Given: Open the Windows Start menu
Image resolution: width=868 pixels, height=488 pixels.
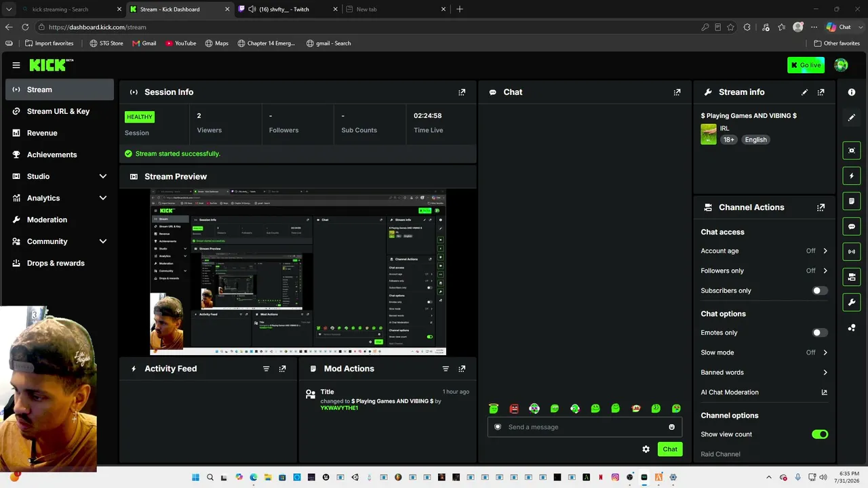Looking at the screenshot, I should coord(195,477).
